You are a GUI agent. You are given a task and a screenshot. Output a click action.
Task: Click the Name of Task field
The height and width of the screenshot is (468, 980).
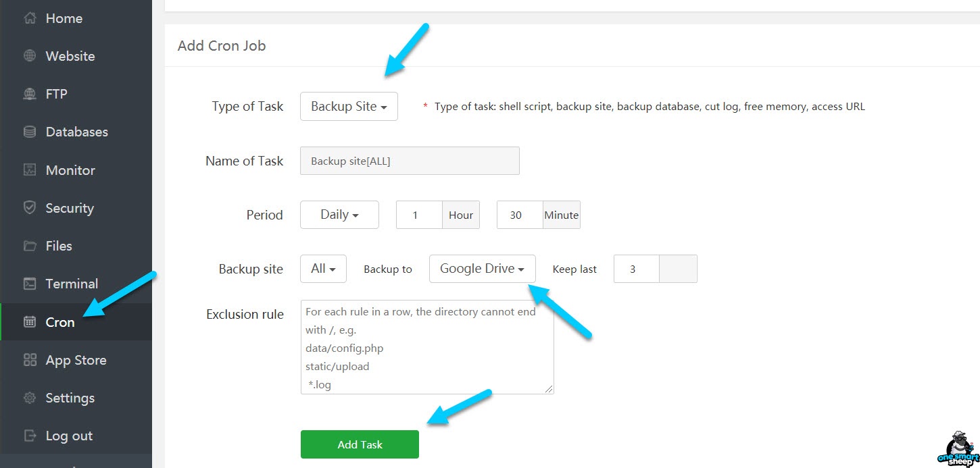pos(410,161)
